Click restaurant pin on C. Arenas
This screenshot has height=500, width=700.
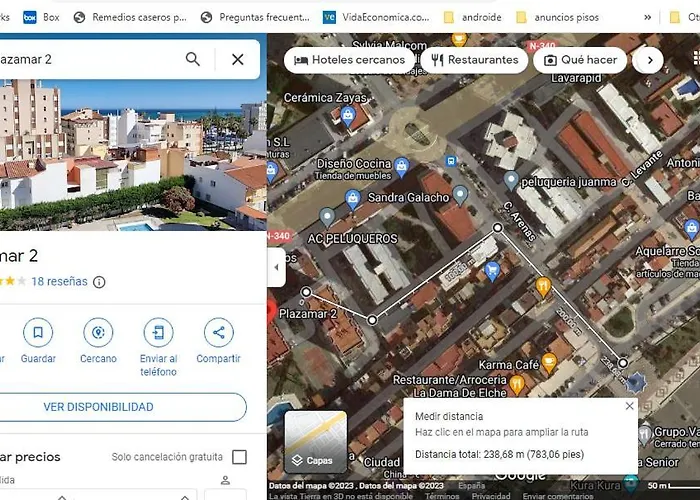[543, 287]
